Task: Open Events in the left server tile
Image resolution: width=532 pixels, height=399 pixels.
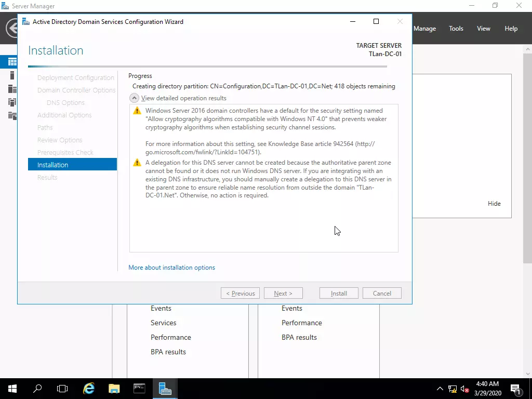Action: click(161, 308)
